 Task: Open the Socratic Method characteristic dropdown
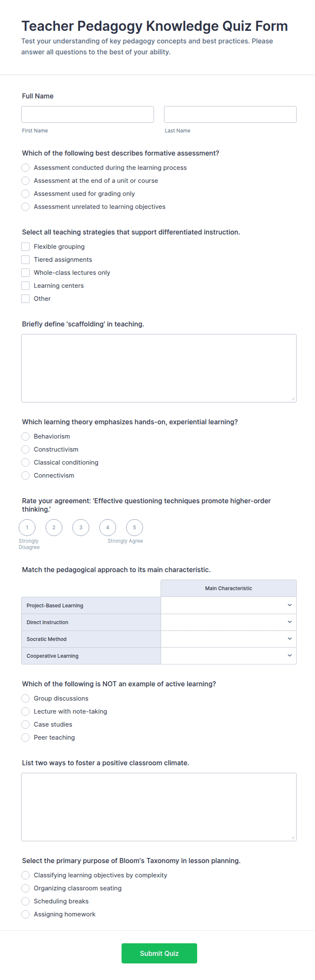click(229, 639)
